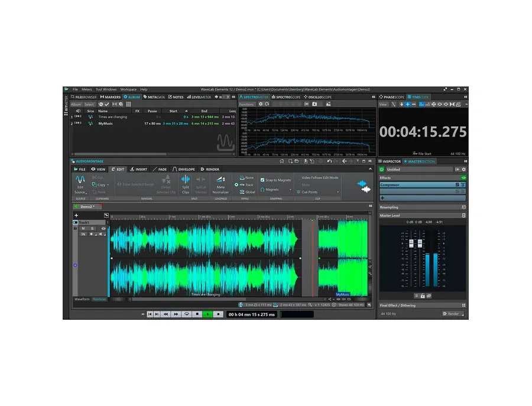Click the waveform icon on MyMusic row

[x=90, y=124]
